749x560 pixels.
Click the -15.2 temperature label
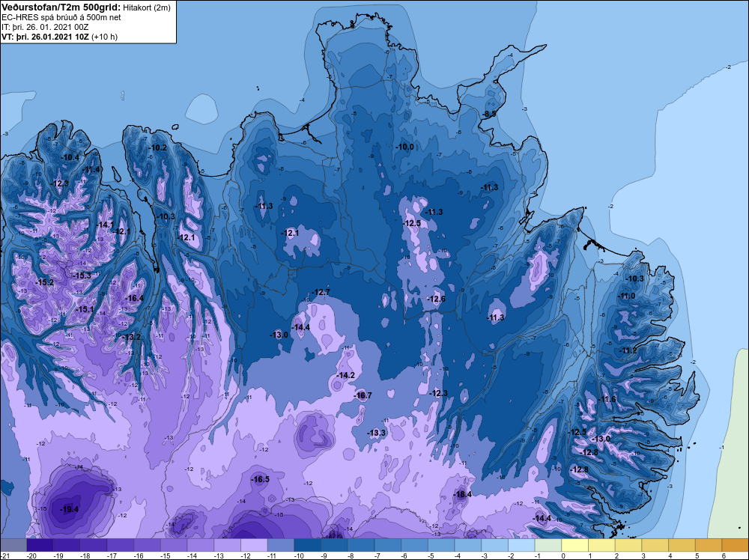(x=44, y=283)
